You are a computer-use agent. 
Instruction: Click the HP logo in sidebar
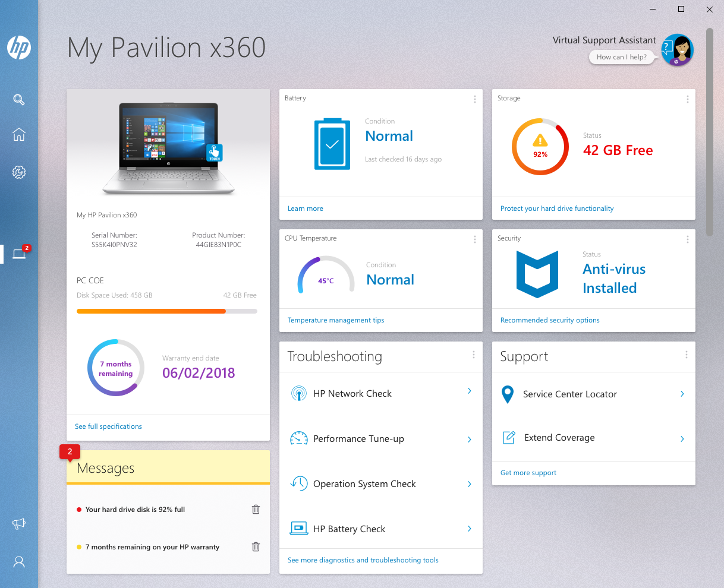click(x=19, y=48)
